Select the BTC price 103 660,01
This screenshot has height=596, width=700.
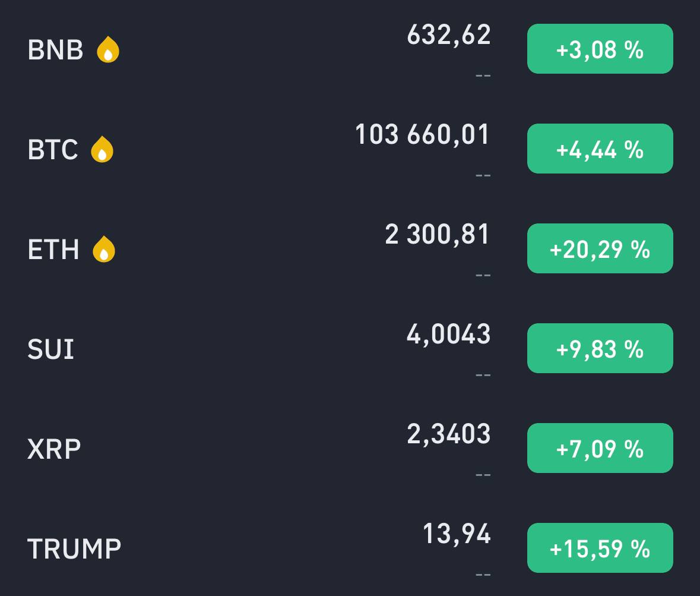(422, 134)
